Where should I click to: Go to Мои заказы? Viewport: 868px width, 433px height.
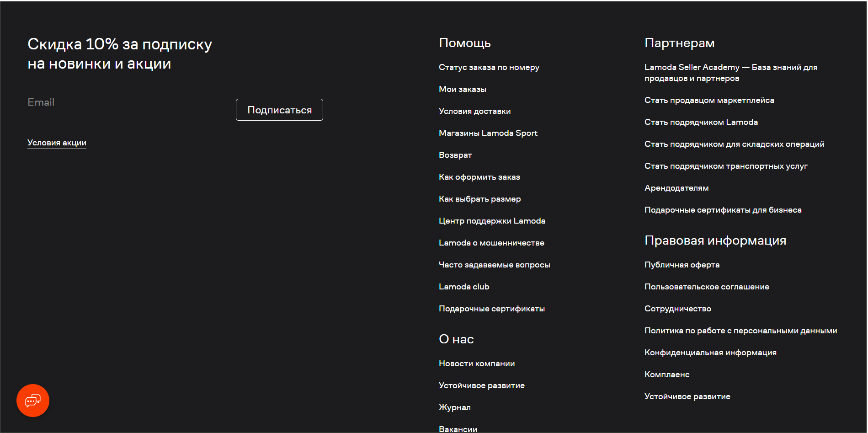click(462, 89)
